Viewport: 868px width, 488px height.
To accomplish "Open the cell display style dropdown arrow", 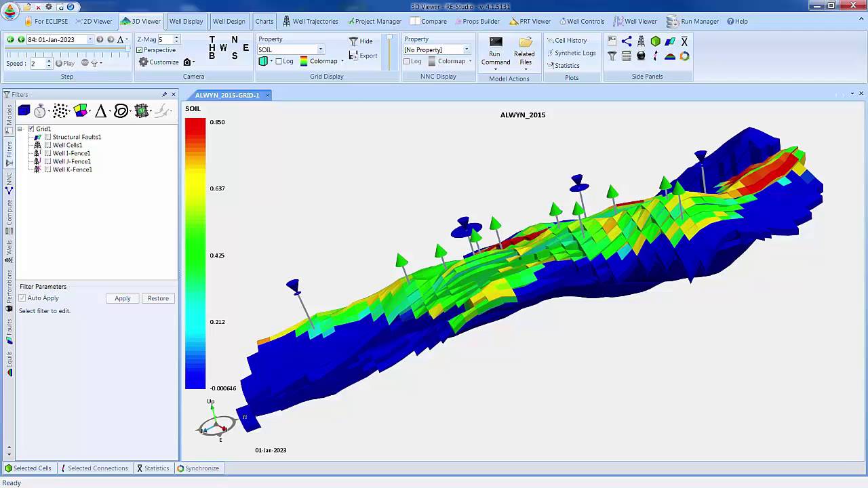I will point(271,61).
